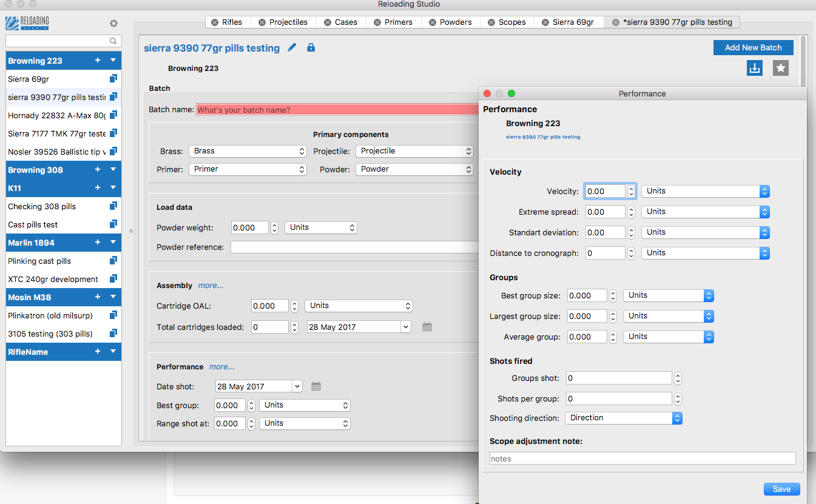Open the Powder dropdown
This screenshot has height=504, width=816.
click(x=414, y=169)
